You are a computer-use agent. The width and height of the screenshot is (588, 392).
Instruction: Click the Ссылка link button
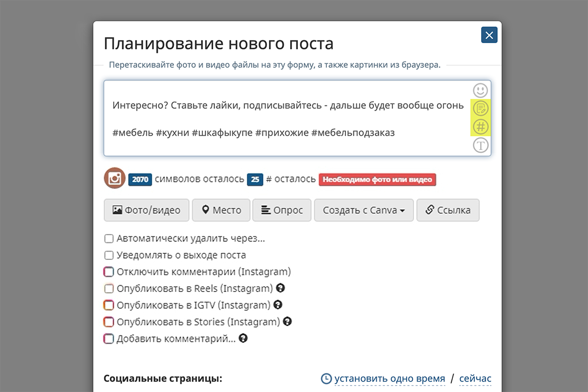[x=448, y=210]
